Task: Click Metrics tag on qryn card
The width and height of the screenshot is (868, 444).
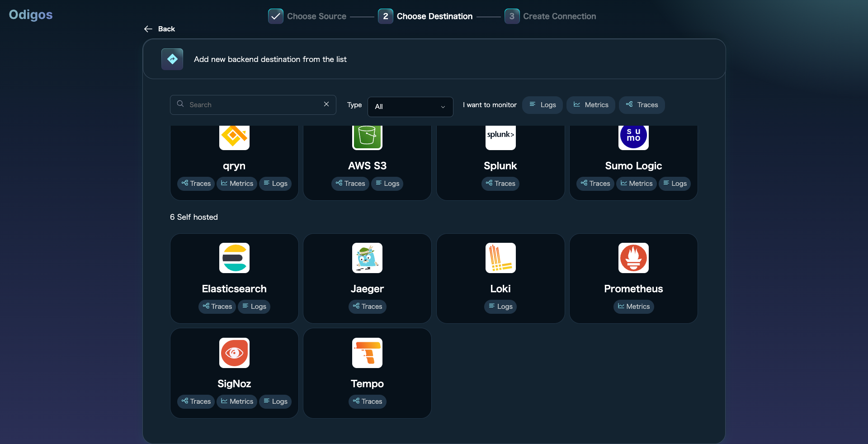Action: (237, 184)
